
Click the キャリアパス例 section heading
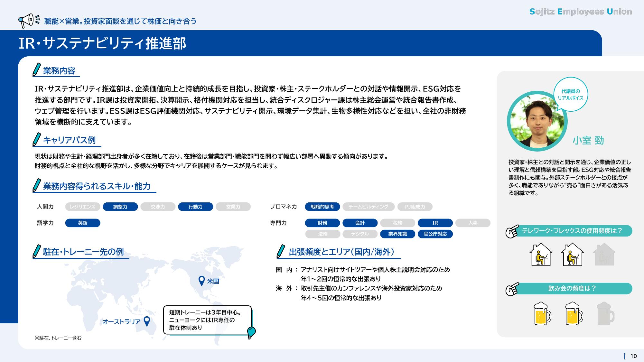click(x=70, y=140)
